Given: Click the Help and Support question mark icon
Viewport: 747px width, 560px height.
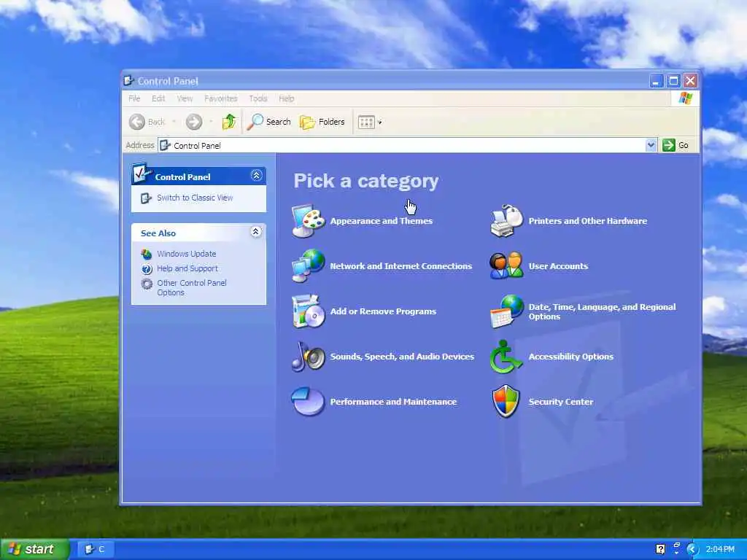Looking at the screenshot, I should pos(146,269).
